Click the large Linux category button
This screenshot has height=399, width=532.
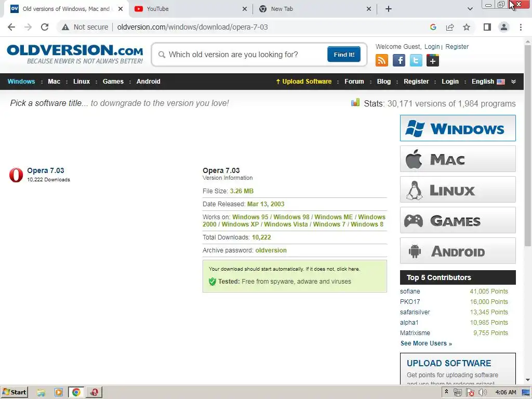click(458, 189)
